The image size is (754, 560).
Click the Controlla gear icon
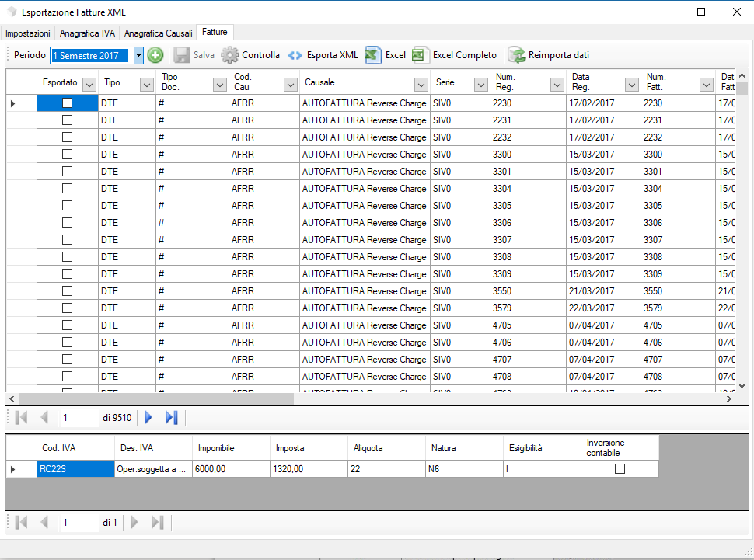(x=230, y=55)
